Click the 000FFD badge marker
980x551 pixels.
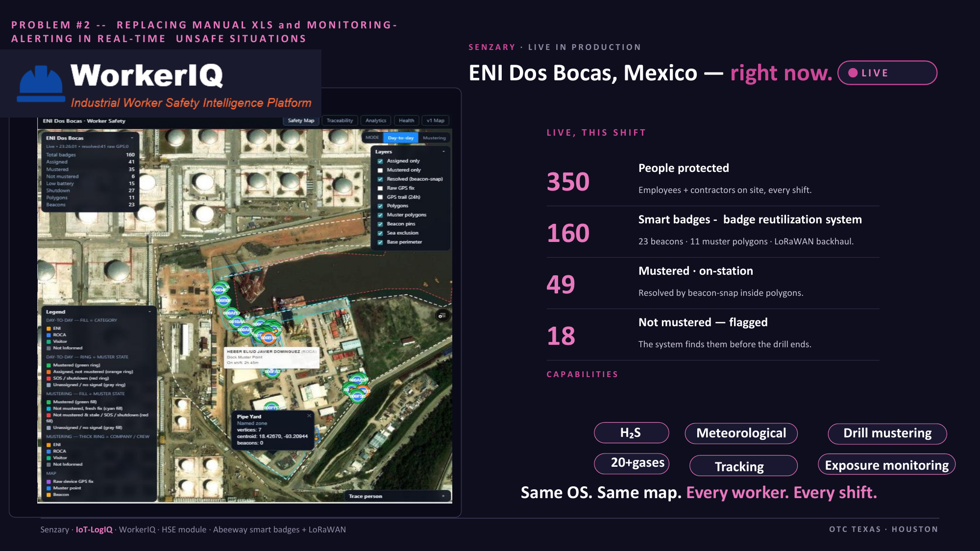[271, 407]
